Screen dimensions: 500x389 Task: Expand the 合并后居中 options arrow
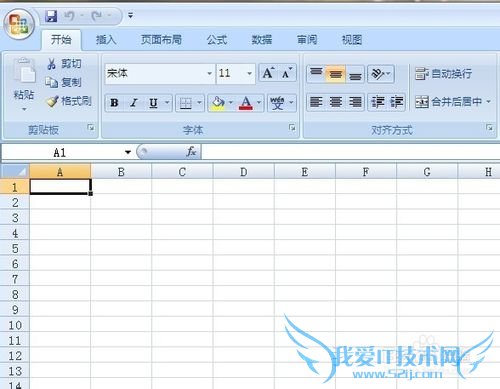489,101
